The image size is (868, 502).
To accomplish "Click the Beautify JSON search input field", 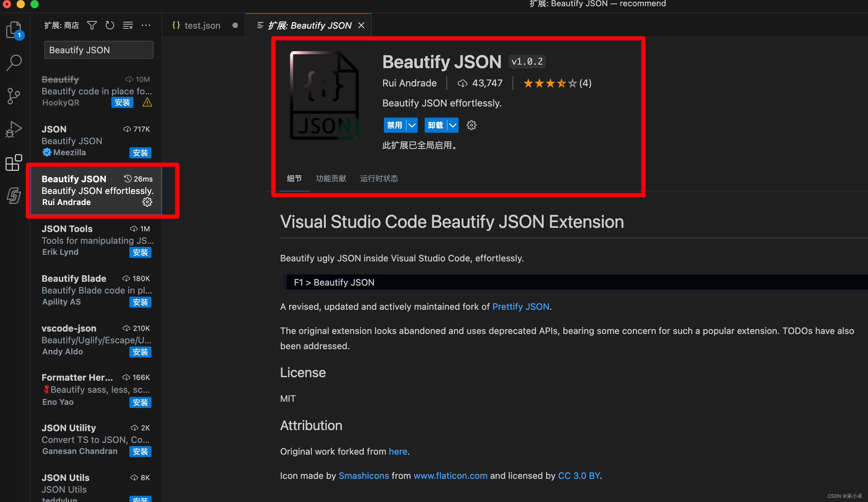I will point(99,50).
